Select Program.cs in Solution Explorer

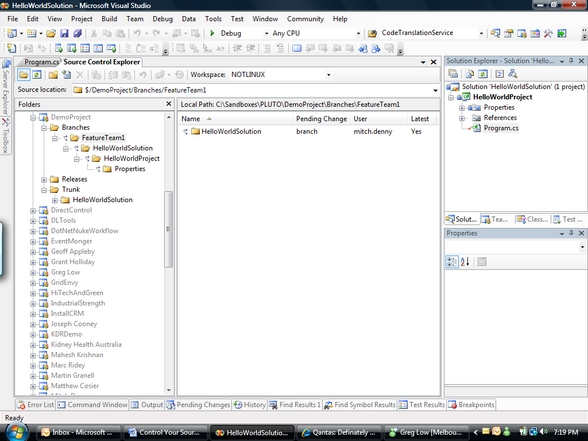[x=501, y=128]
